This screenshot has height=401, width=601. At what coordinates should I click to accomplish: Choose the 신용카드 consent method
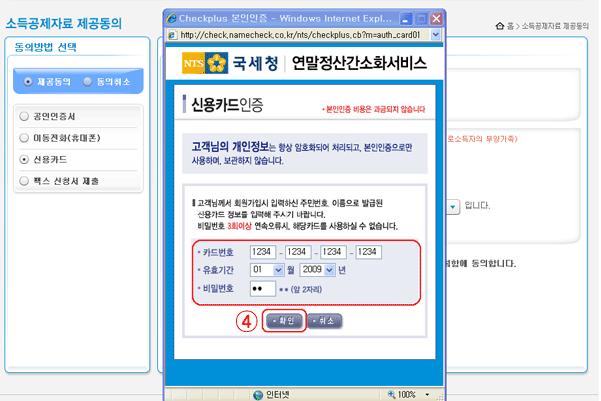pos(24,159)
